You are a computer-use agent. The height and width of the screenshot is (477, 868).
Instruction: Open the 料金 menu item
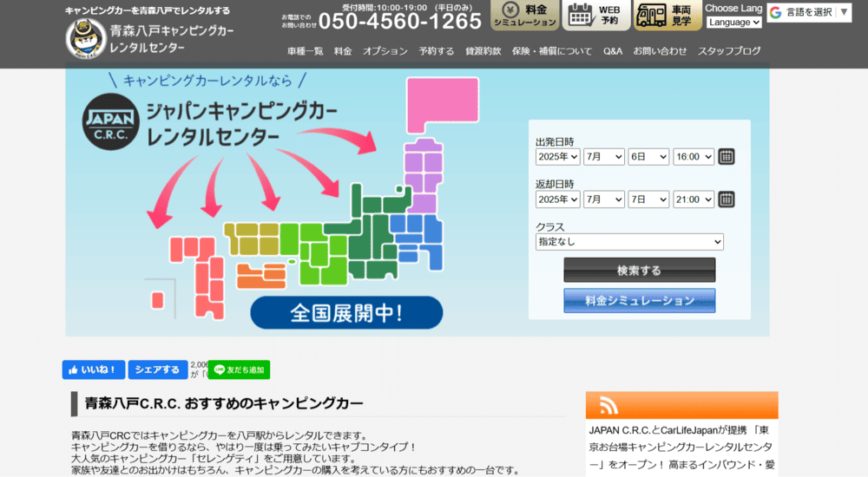(x=343, y=51)
